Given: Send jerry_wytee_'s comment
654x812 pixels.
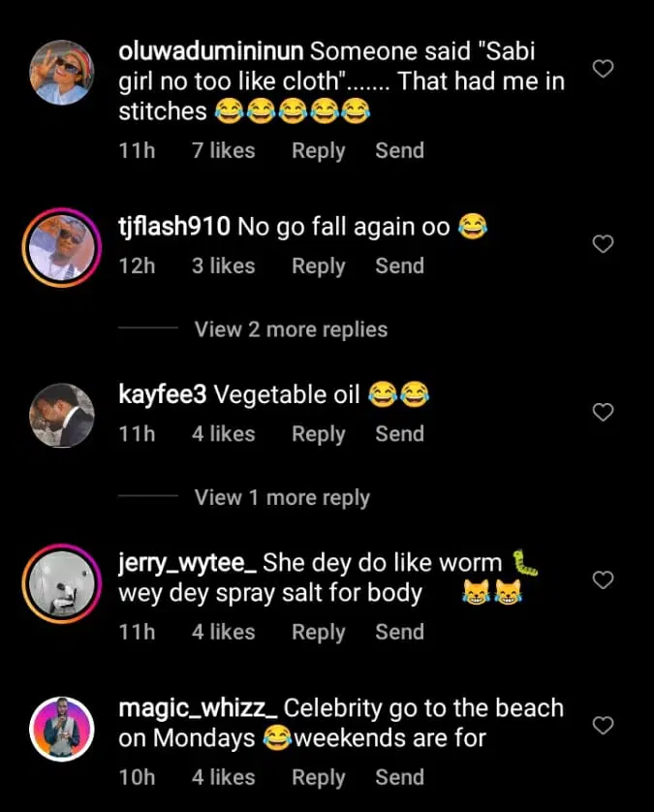Looking at the screenshot, I should (x=399, y=633).
